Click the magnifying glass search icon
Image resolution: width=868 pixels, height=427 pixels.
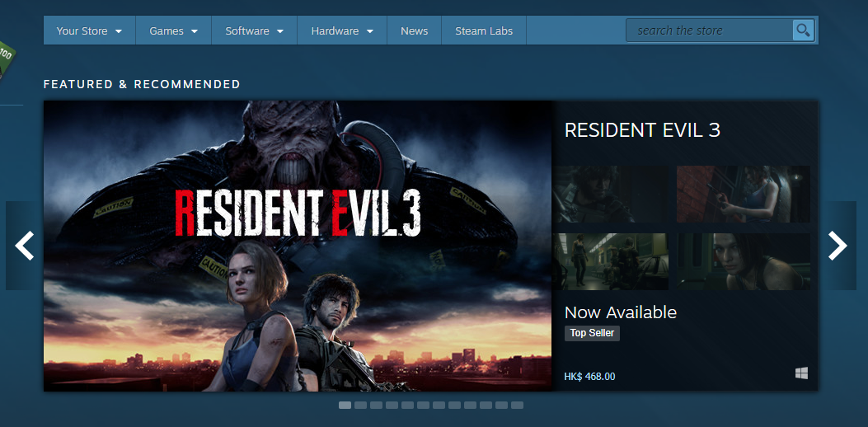(x=803, y=30)
